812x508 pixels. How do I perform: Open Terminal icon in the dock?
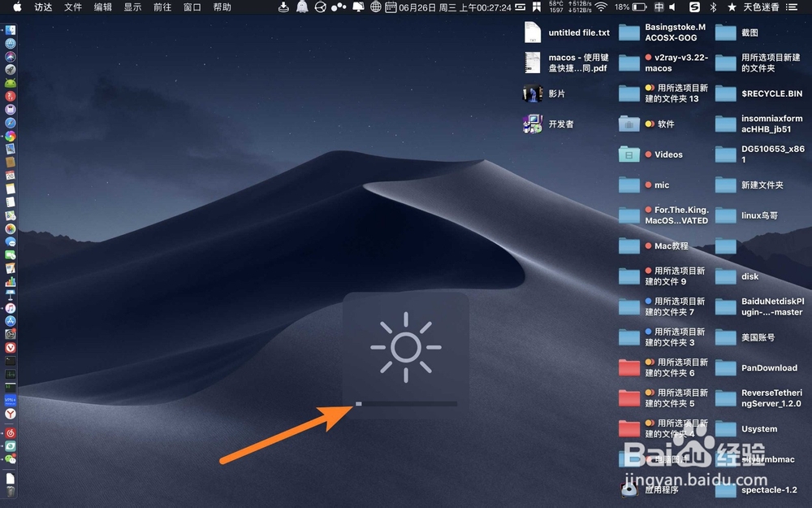coord(11,361)
